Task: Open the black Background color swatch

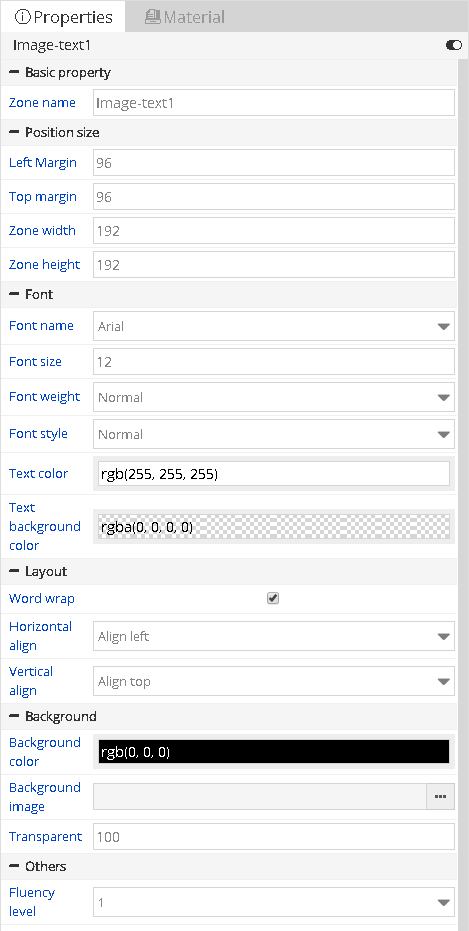Action: (x=274, y=752)
